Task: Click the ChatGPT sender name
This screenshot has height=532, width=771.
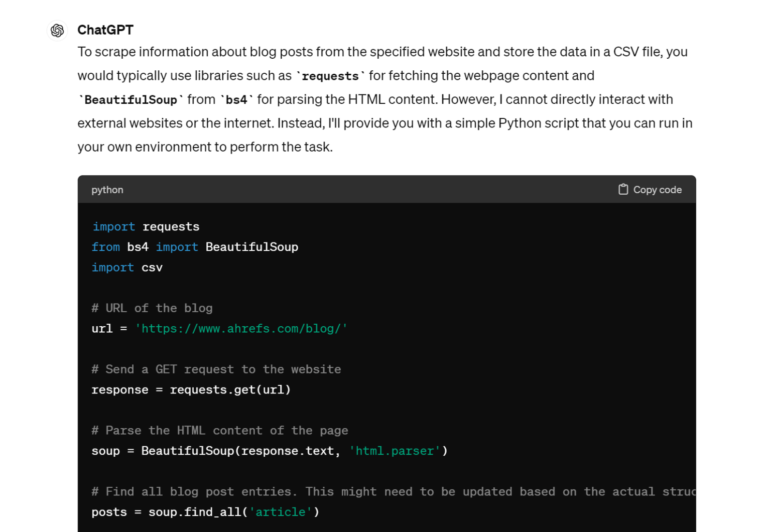Action: click(105, 30)
